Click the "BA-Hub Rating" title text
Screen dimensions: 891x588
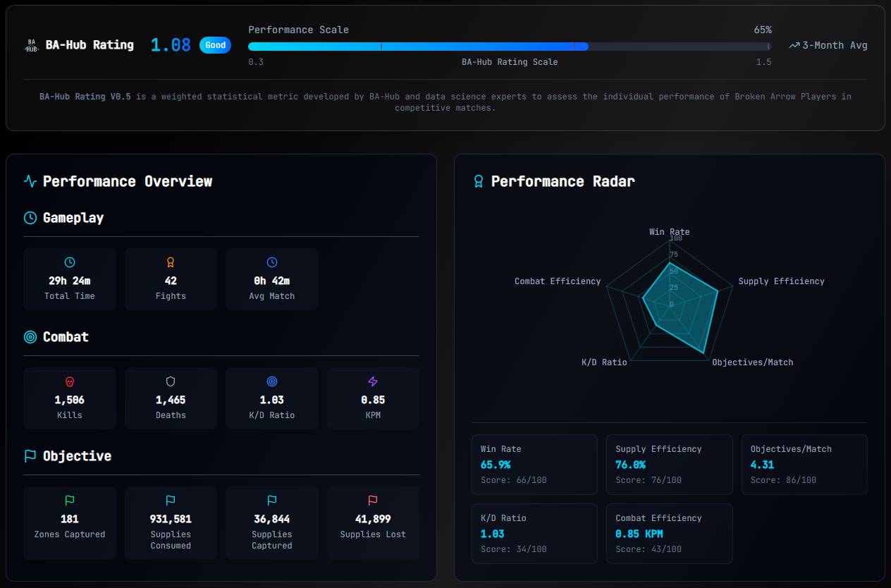point(90,45)
